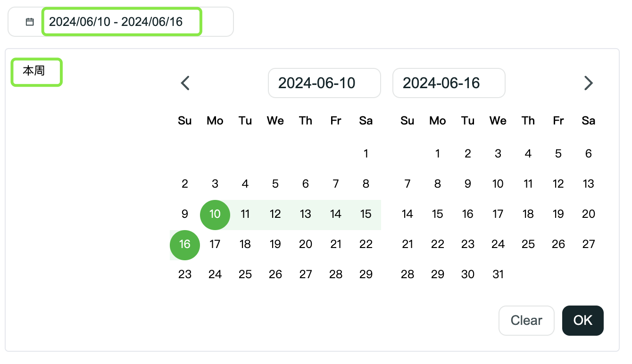Select June 23 in the left calendar

[x=184, y=274]
